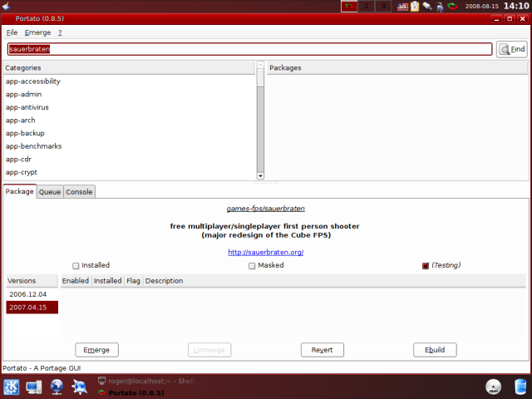Click the figure tray icon beside the network plug
Viewport: 532px width, 399px height.
tap(440, 7)
